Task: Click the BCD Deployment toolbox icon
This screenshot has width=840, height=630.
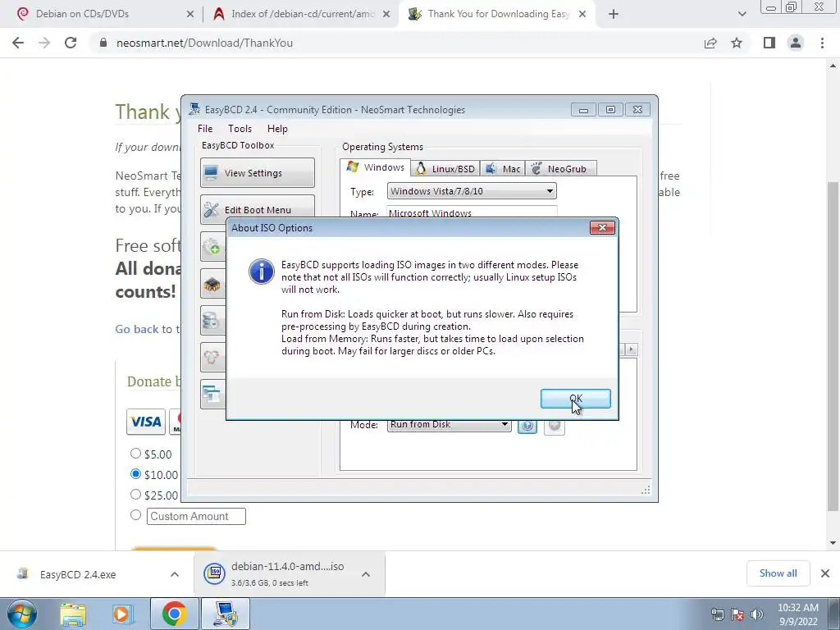Action: (212, 358)
